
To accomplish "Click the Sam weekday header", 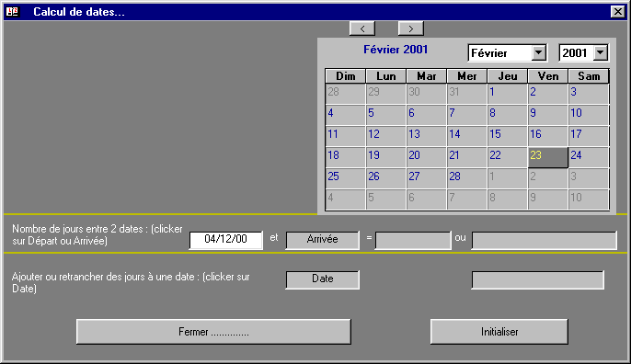I will click(x=589, y=76).
